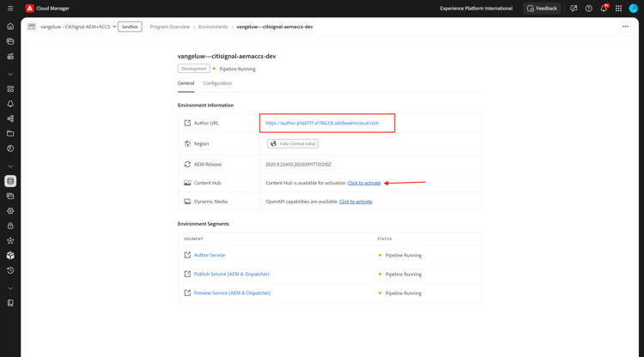644x357 pixels.
Task: Click the user profile avatar
Action: coord(634,9)
